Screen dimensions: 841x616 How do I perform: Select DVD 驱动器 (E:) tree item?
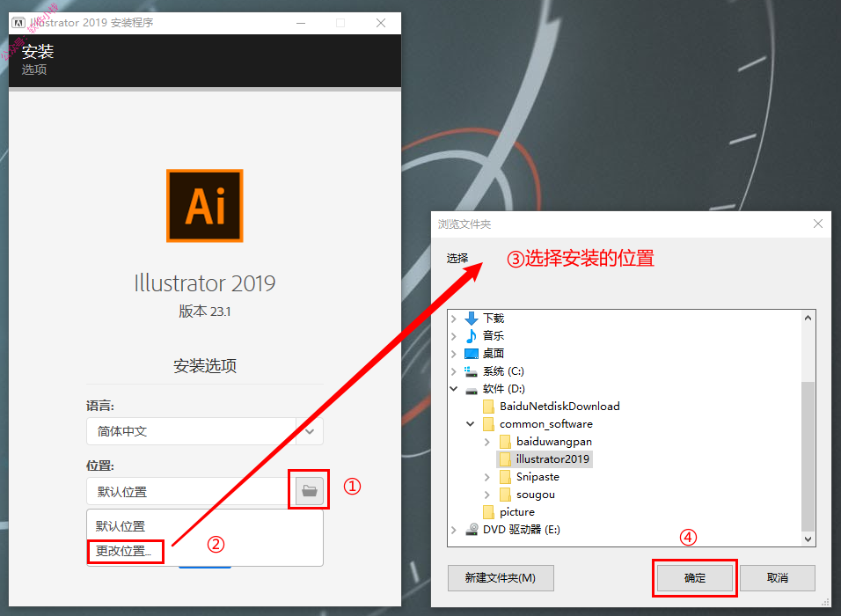522,530
